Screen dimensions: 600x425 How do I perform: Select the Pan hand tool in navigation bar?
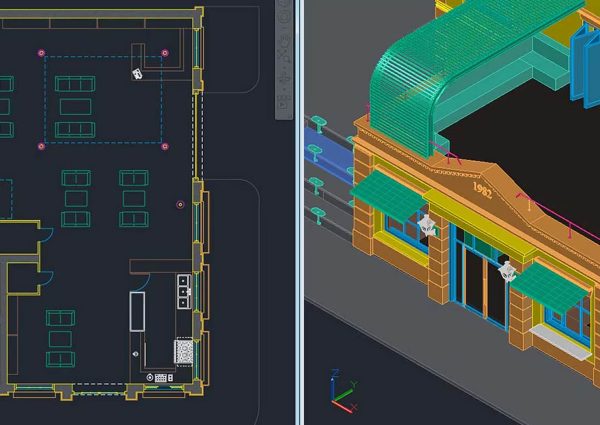click(284, 40)
